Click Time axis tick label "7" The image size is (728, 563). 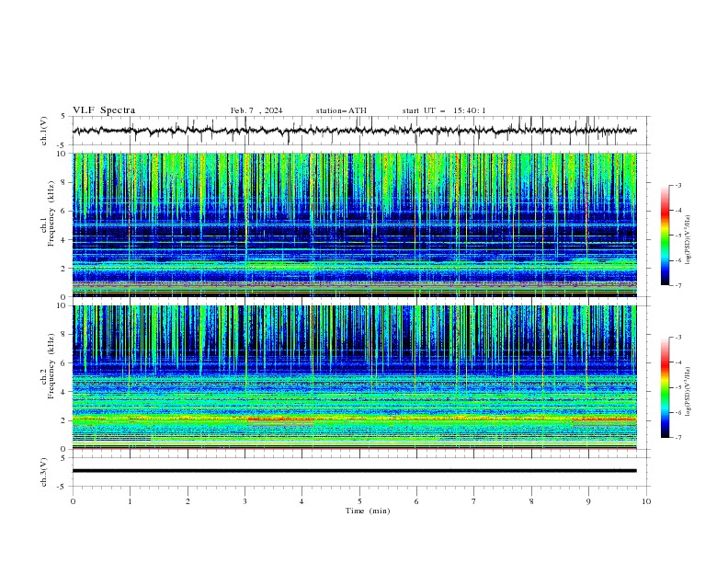(x=474, y=501)
